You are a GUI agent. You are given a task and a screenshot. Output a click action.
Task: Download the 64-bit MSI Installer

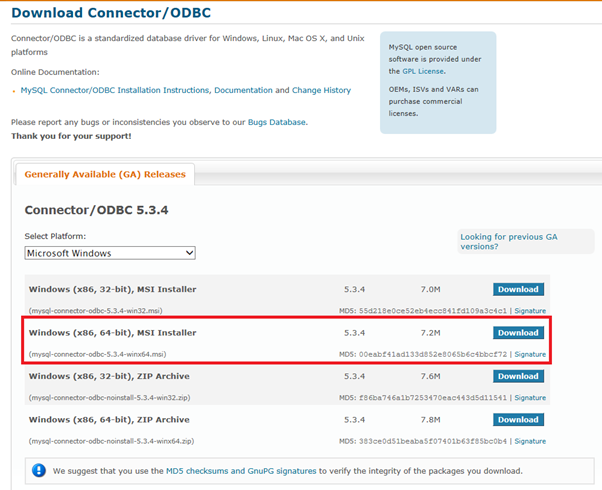(x=518, y=333)
